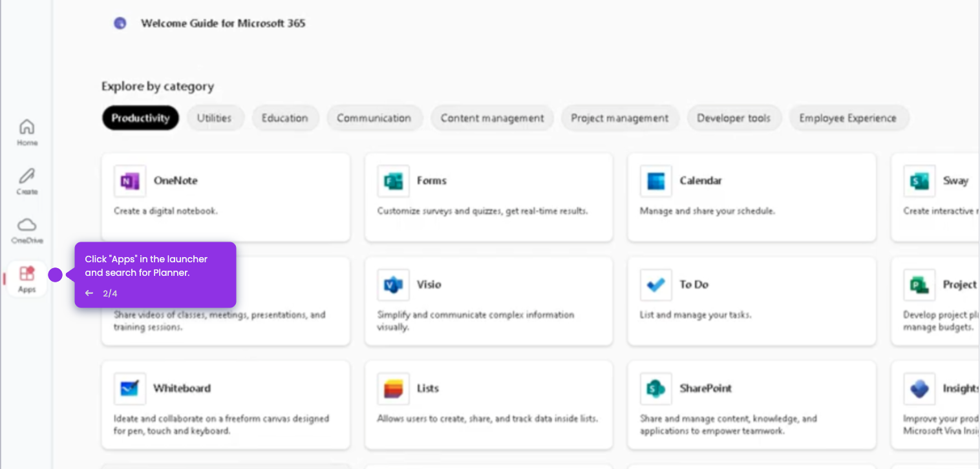
Task: Click the To Do title text
Action: 694,285
